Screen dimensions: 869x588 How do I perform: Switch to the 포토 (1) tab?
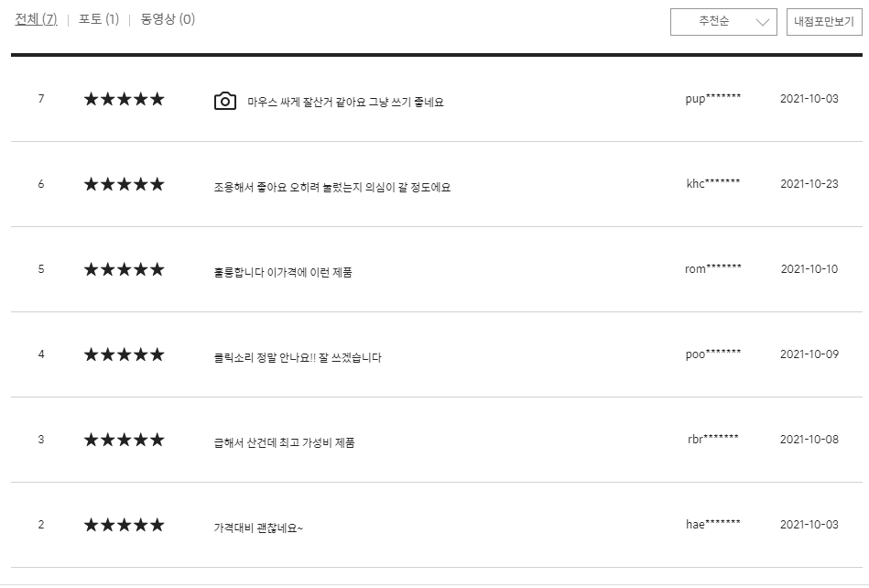point(99,19)
